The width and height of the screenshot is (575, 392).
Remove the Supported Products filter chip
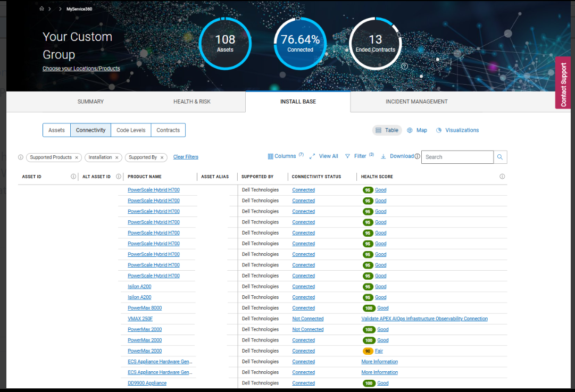point(77,157)
